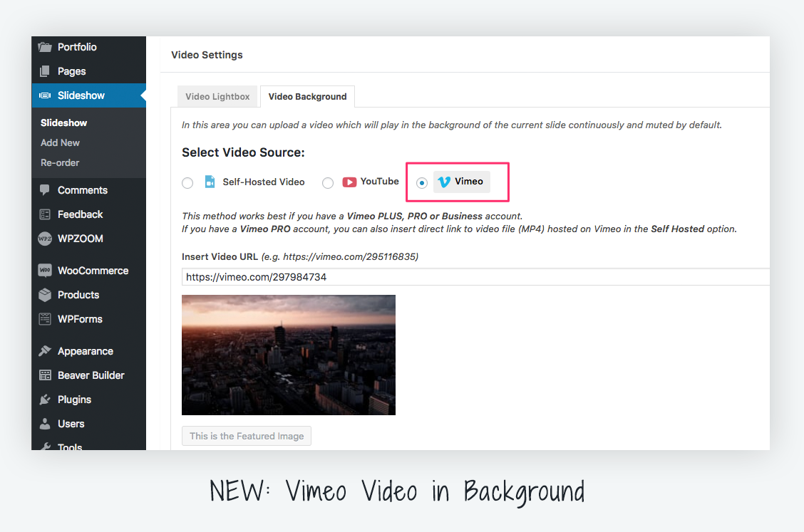This screenshot has width=804, height=532.
Task: Select the YouTube radio button
Action: 328,183
